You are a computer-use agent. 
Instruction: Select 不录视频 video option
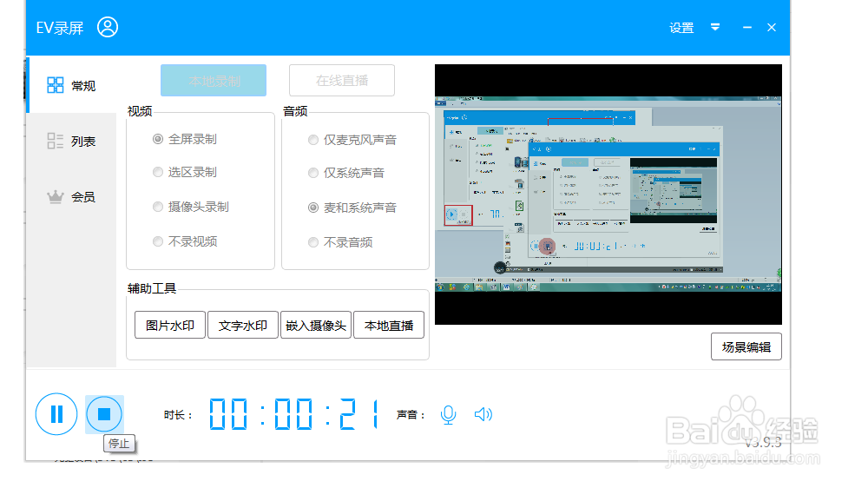point(185,241)
